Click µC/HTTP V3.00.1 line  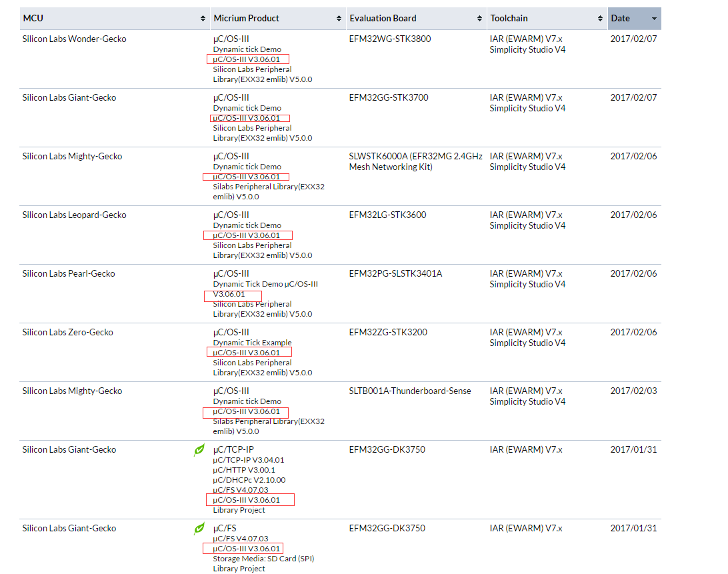[244, 470]
